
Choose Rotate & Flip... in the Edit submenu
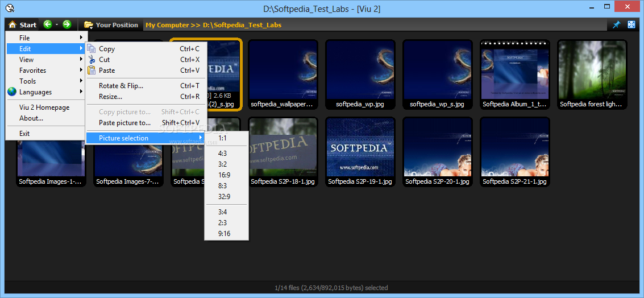coord(146,86)
